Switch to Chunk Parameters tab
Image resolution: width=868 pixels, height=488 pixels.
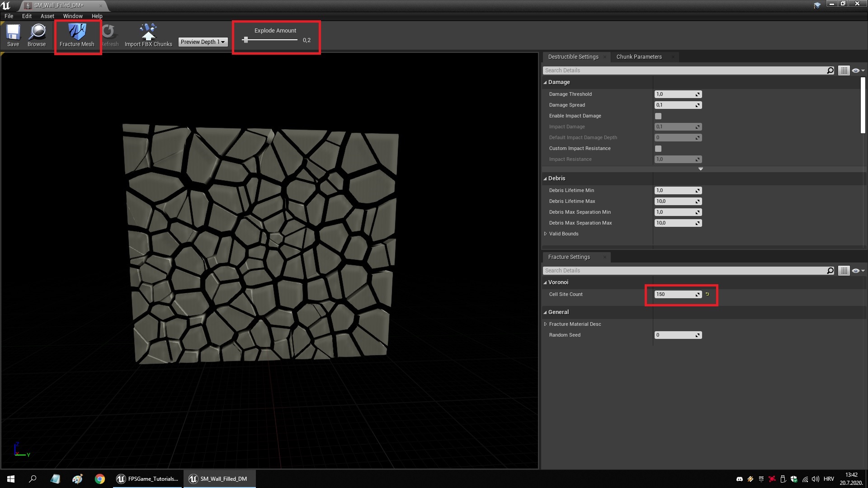pyautogui.click(x=639, y=57)
